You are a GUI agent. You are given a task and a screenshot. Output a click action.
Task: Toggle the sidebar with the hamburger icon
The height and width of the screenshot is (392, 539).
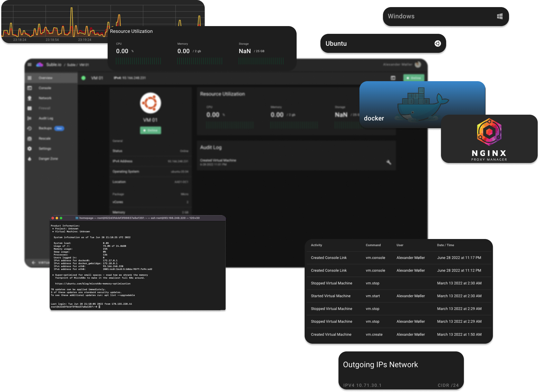tap(30, 65)
